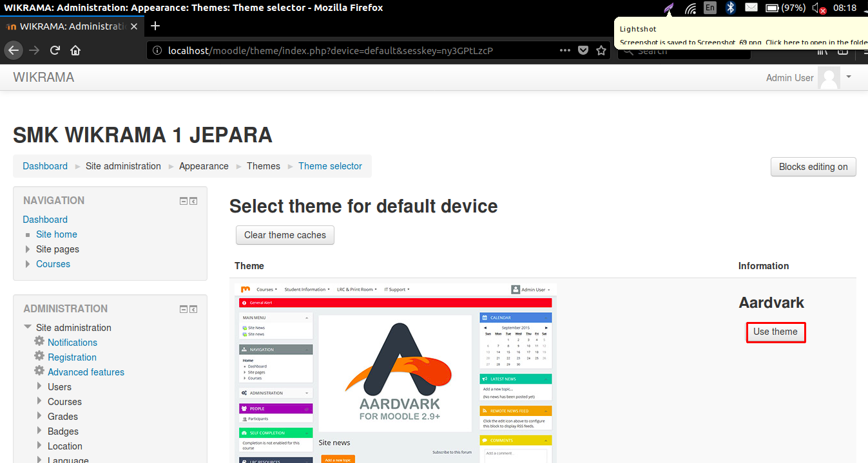This screenshot has width=868, height=463.
Task: Click the address bar URL field
Action: (x=361, y=50)
